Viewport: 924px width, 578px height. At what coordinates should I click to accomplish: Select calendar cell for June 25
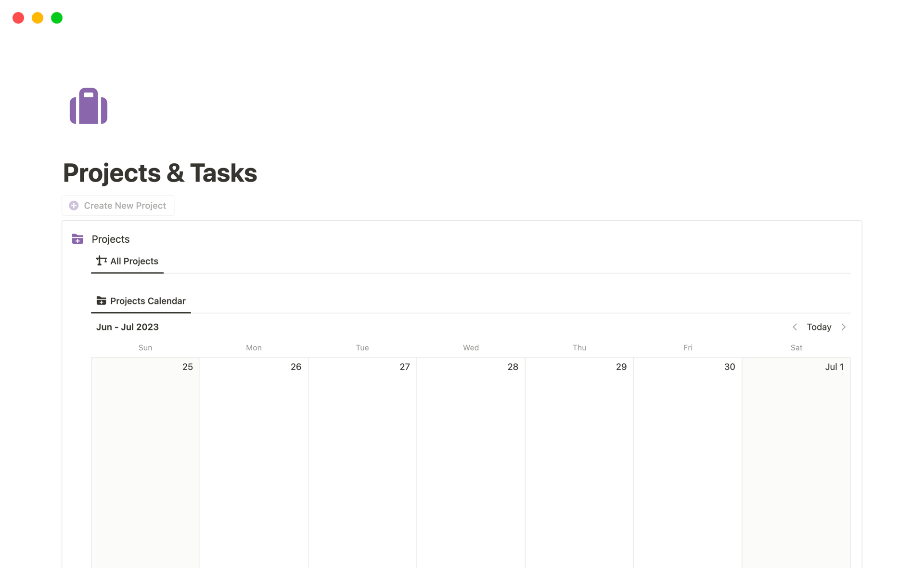click(145, 458)
